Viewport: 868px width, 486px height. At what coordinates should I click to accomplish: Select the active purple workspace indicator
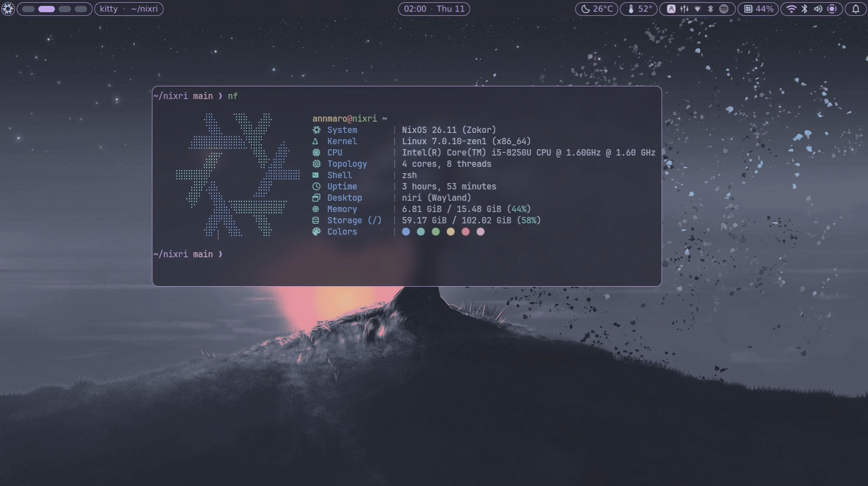pyautogui.click(x=47, y=9)
